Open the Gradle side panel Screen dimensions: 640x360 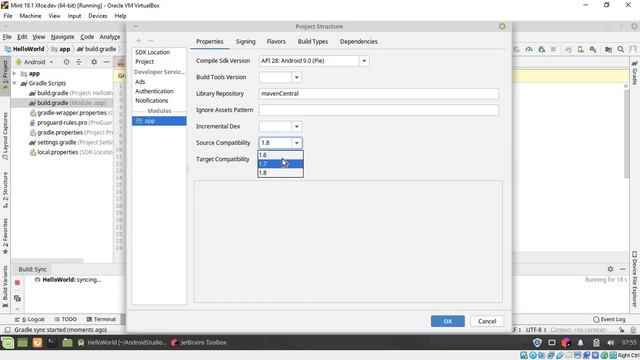(635, 73)
